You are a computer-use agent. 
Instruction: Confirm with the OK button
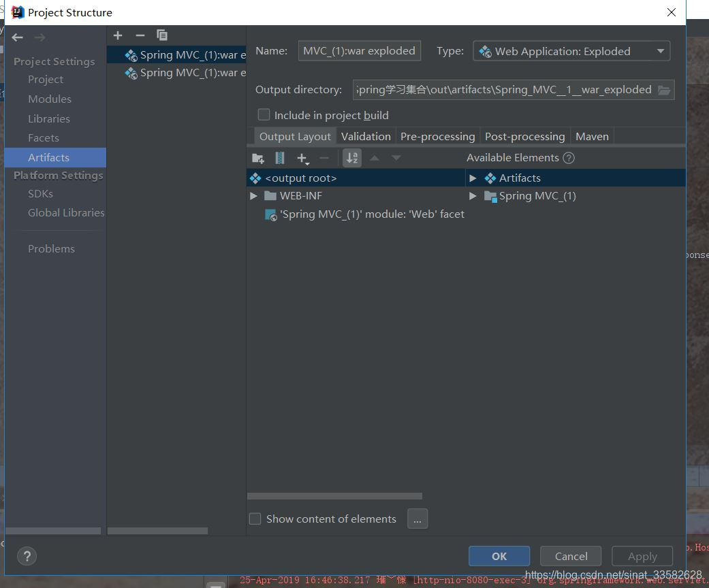[x=499, y=556]
